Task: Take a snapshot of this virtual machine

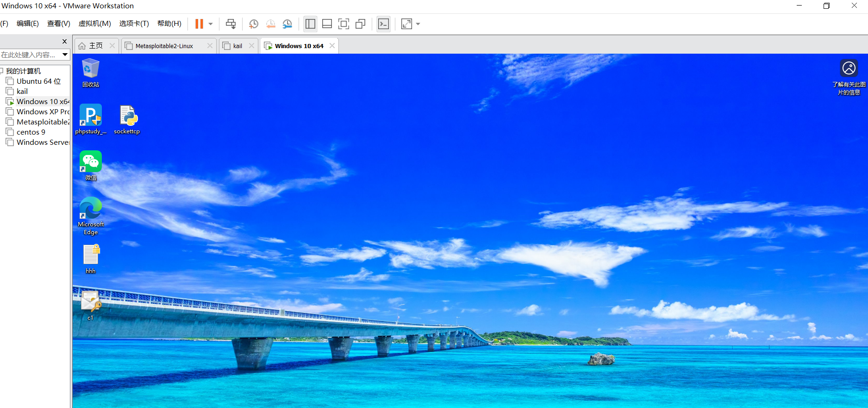Action: click(x=253, y=24)
